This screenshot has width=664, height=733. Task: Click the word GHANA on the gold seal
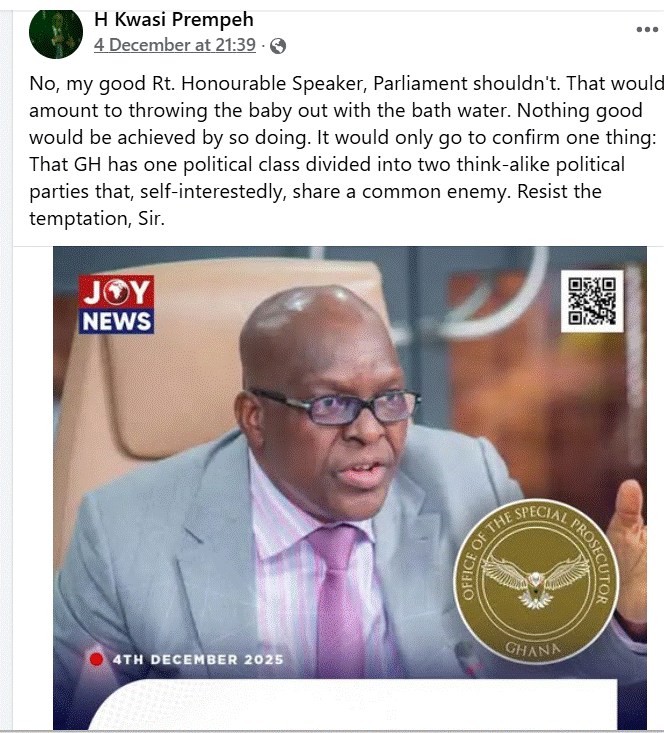tap(533, 648)
